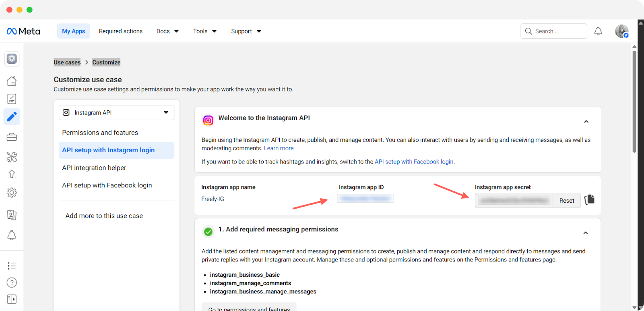The height and width of the screenshot is (311, 644).
Task: Open the wrench tools icon in sidebar
Action: [x=12, y=157]
